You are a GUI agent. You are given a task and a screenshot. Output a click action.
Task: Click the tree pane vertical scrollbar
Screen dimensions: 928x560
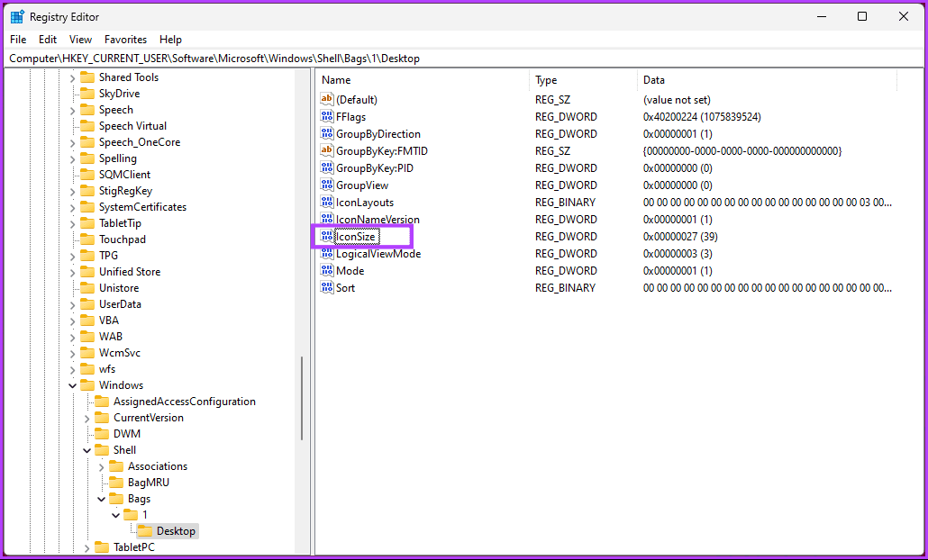click(x=302, y=398)
